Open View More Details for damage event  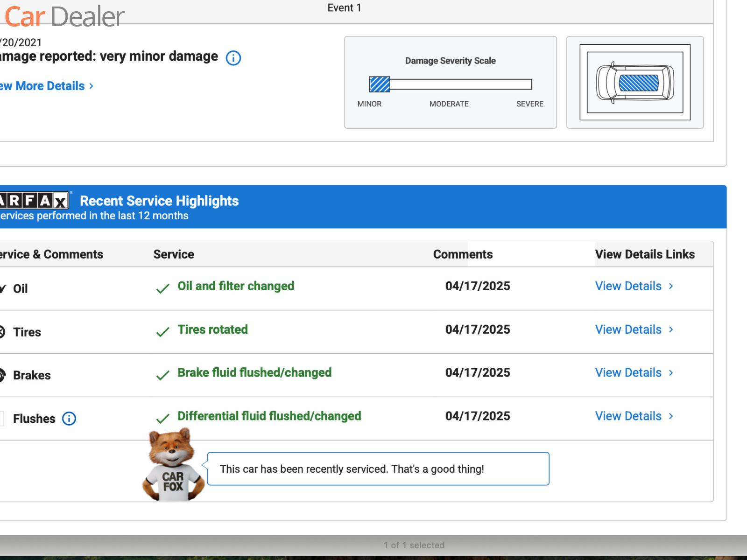click(x=46, y=86)
